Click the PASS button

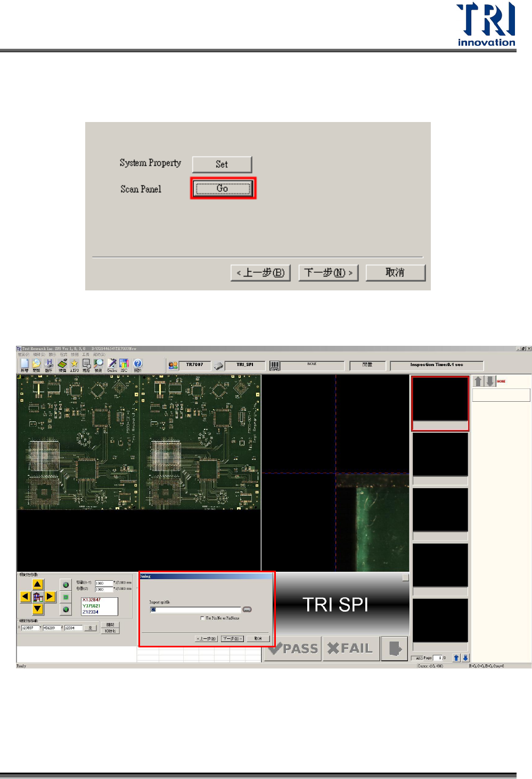(293, 649)
